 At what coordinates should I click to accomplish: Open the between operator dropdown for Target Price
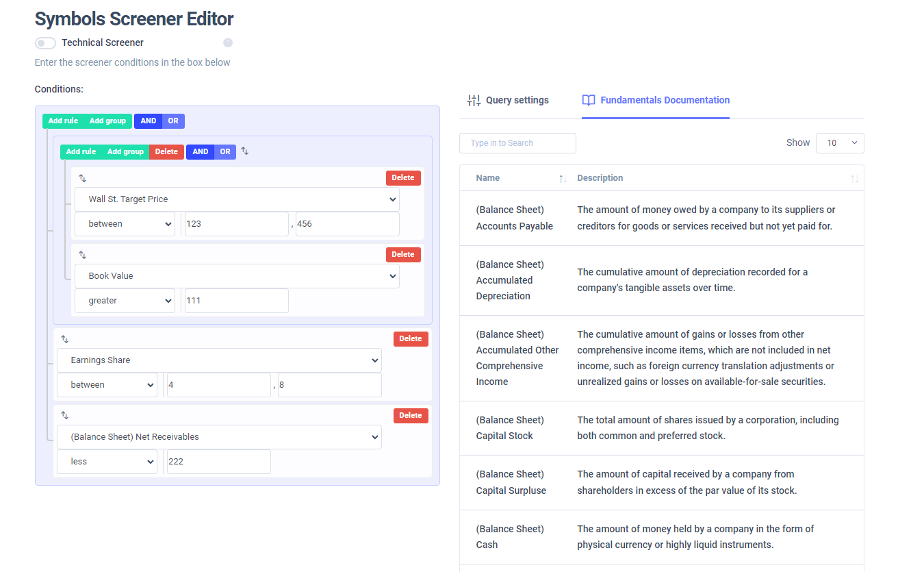[125, 224]
